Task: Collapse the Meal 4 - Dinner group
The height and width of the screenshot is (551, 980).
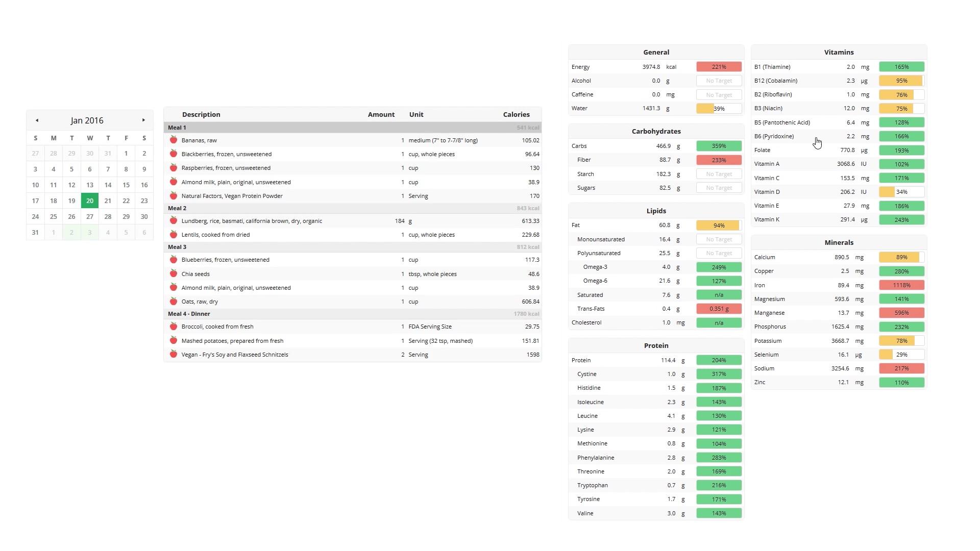Action: [189, 314]
